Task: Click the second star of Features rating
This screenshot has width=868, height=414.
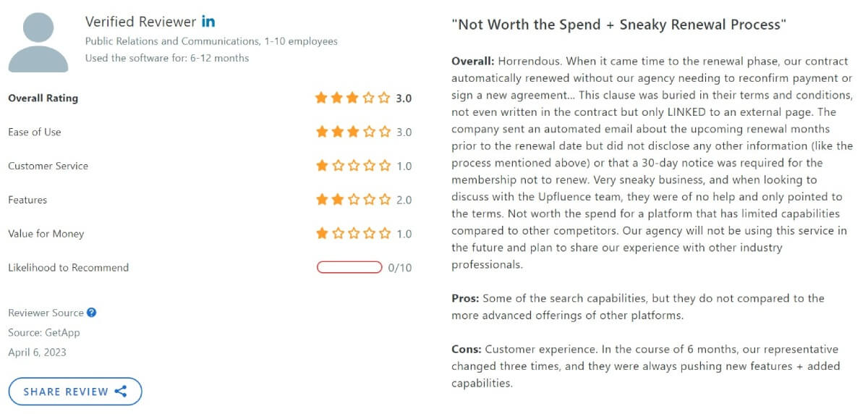Action: click(337, 200)
